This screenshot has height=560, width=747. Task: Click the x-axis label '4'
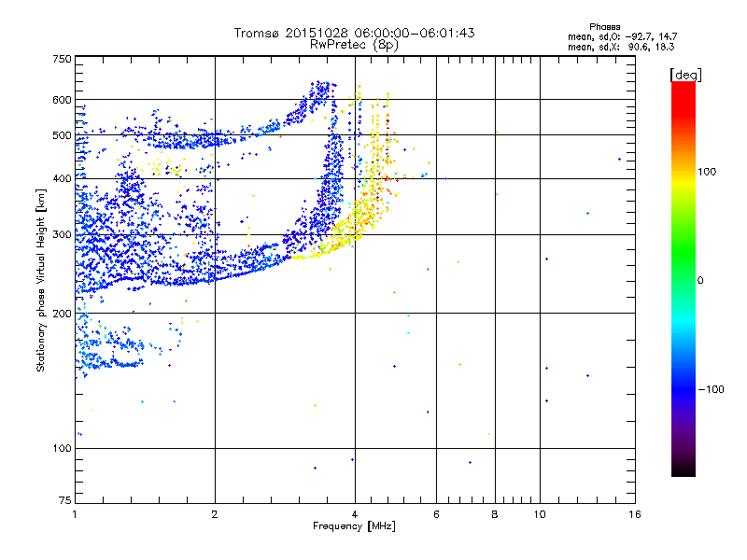355,514
